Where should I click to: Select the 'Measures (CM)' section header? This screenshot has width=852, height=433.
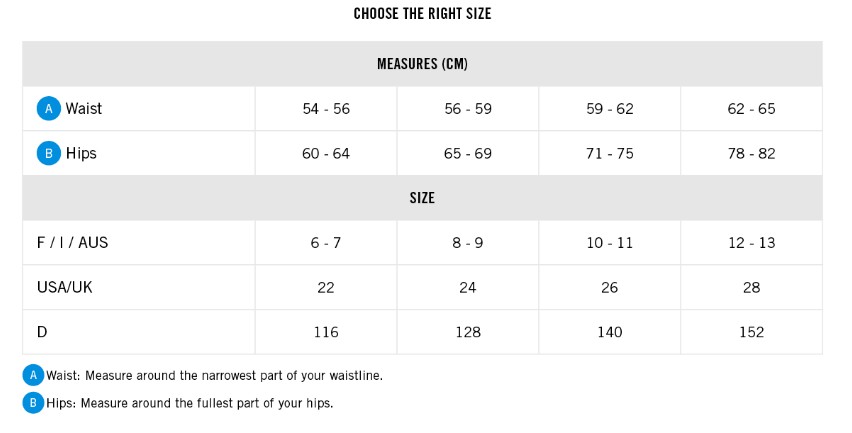click(x=422, y=64)
